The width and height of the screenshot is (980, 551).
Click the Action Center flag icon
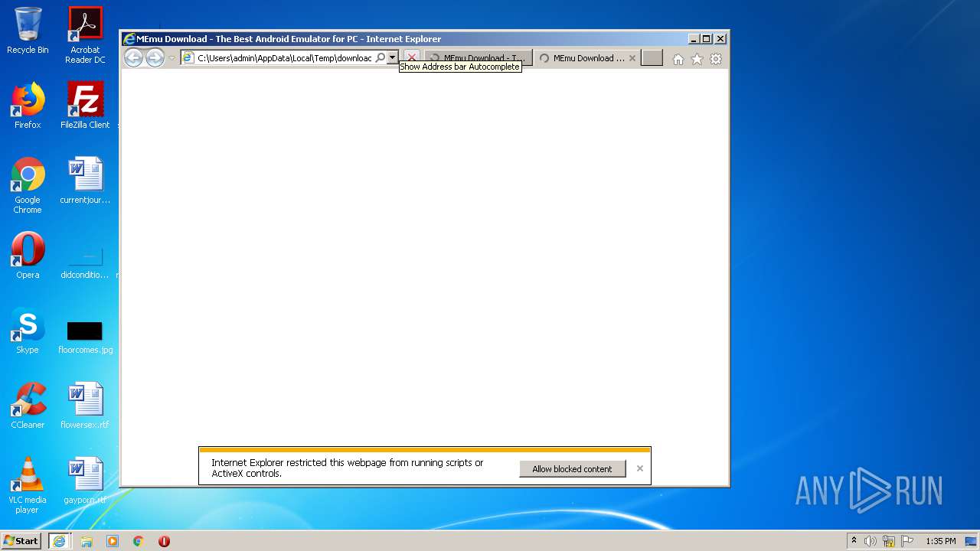pyautogui.click(x=907, y=541)
